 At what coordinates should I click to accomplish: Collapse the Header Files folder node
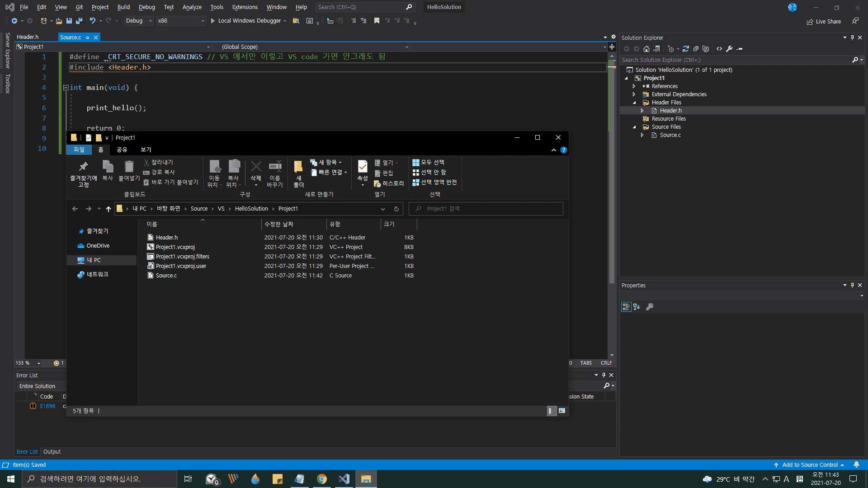pos(634,103)
